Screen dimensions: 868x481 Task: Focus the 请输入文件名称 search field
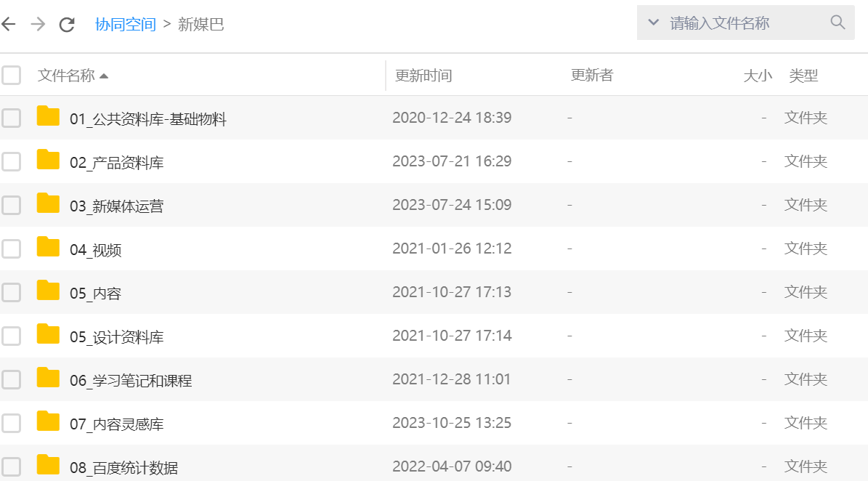tap(741, 23)
